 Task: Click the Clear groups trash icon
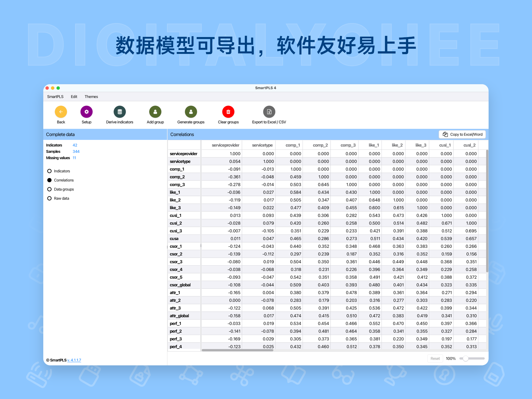(x=228, y=112)
